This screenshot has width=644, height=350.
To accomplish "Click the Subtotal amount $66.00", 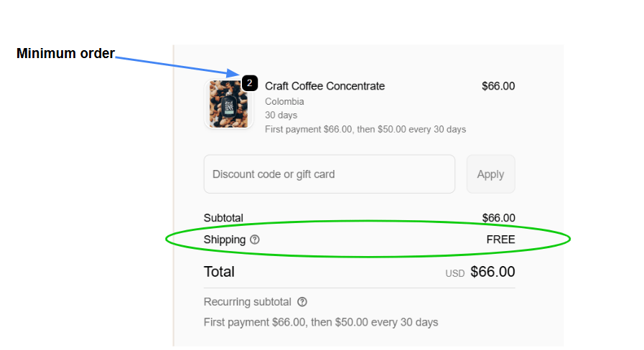I will coord(498,218).
